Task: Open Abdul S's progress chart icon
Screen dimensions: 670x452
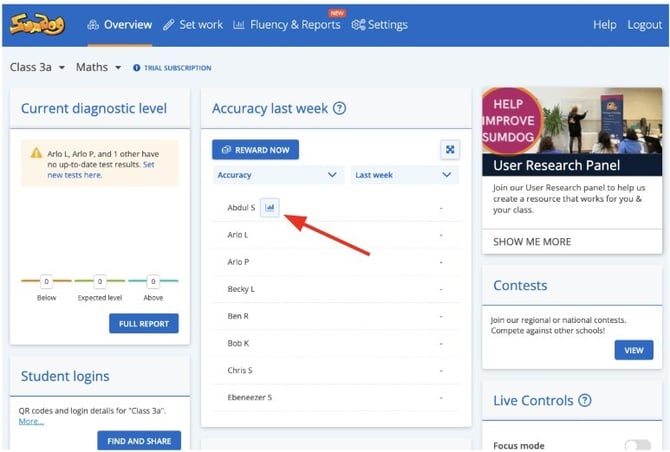Action: pyautogui.click(x=270, y=208)
